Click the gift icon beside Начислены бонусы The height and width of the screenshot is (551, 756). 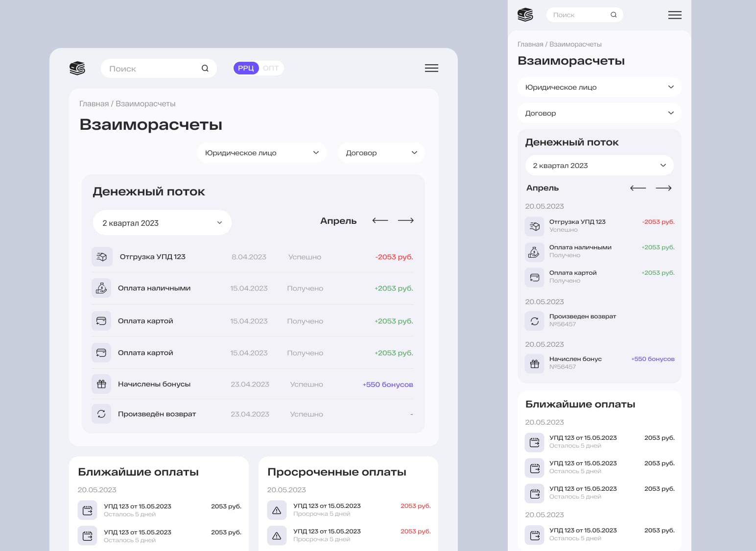[x=101, y=384]
